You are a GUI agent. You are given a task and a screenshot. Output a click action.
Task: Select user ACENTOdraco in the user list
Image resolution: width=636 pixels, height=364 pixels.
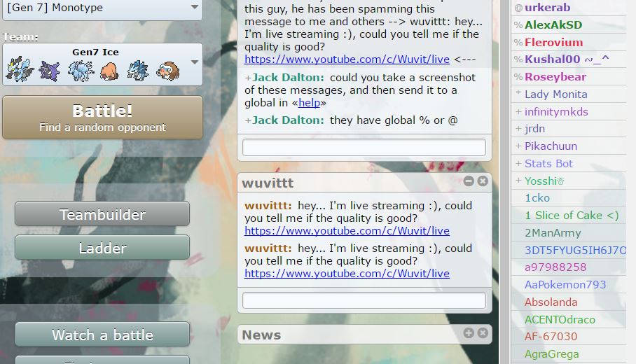pos(569,319)
